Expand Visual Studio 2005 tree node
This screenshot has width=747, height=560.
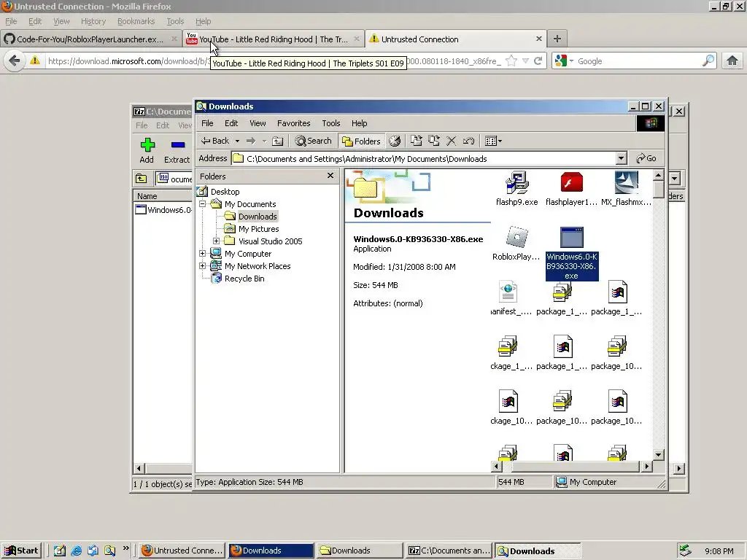216,241
